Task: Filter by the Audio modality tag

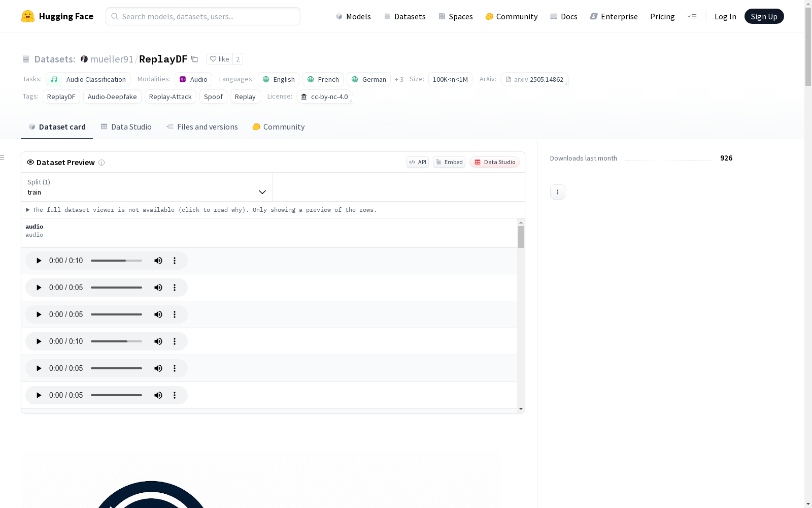Action: (193, 79)
